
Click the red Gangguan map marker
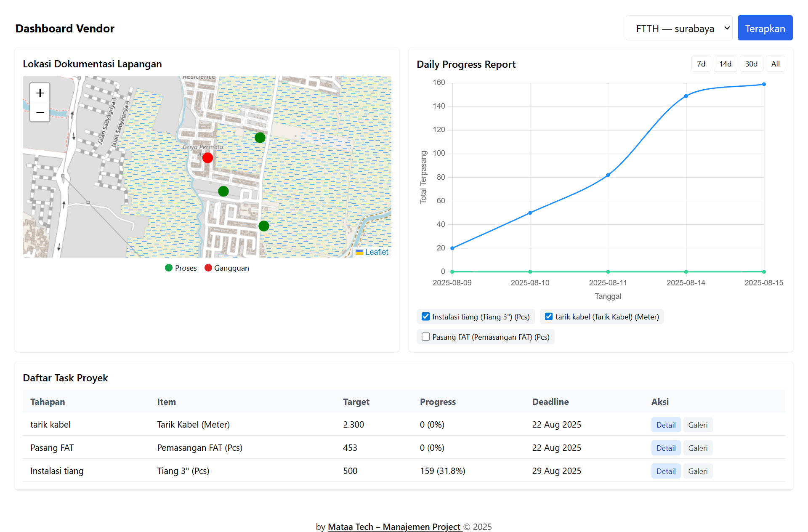(207, 158)
